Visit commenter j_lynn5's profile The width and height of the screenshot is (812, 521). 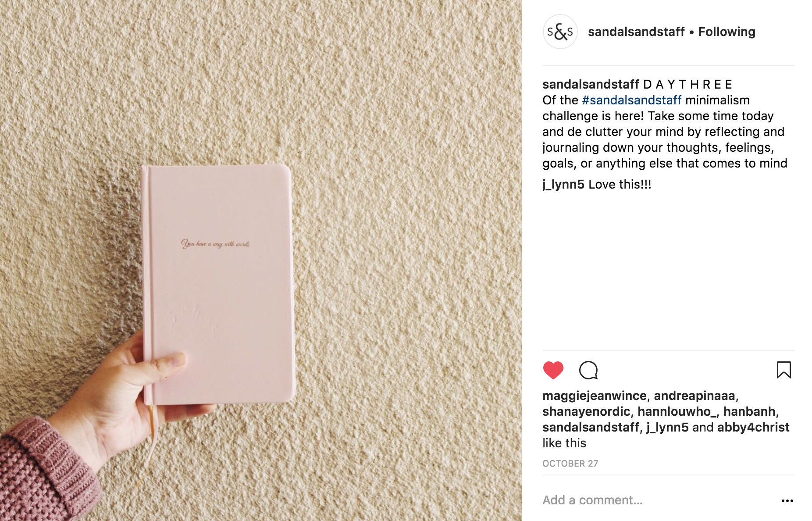coord(563,184)
